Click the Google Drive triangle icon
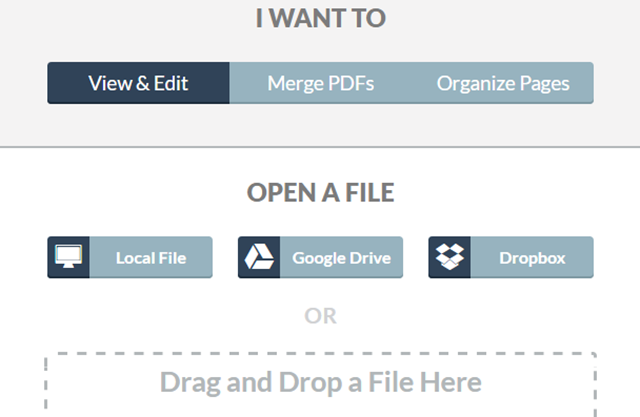The width and height of the screenshot is (640, 417). coord(259,257)
